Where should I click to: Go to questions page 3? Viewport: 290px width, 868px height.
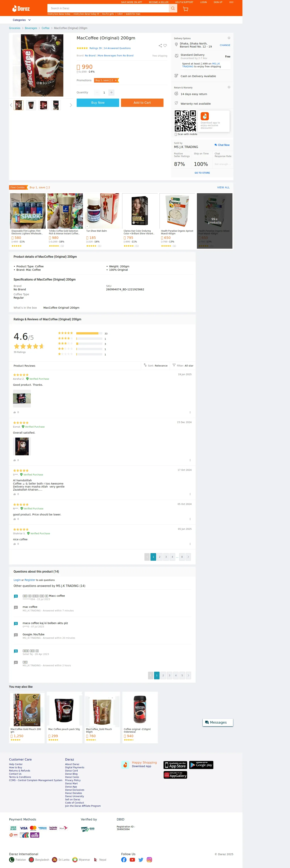click(170, 675)
